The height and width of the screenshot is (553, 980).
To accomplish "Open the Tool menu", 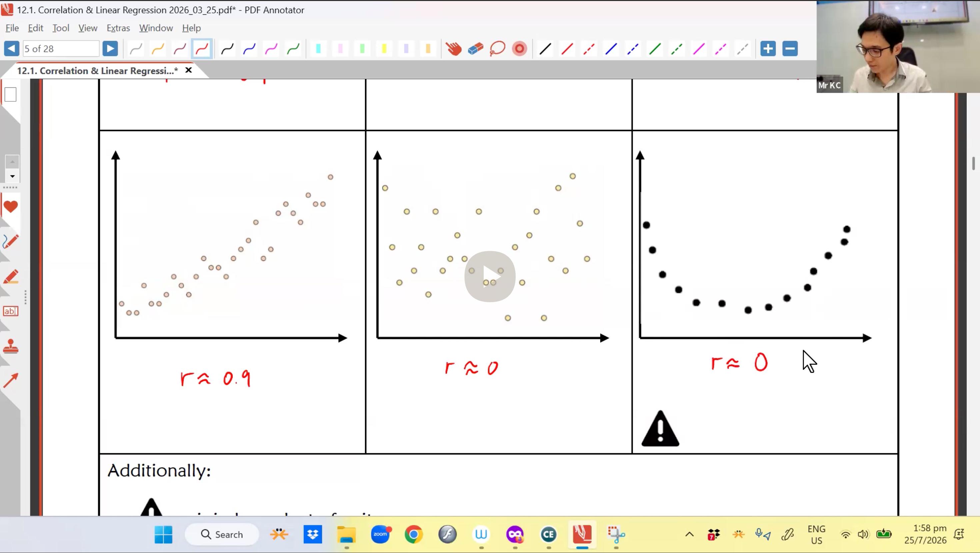I will (61, 28).
